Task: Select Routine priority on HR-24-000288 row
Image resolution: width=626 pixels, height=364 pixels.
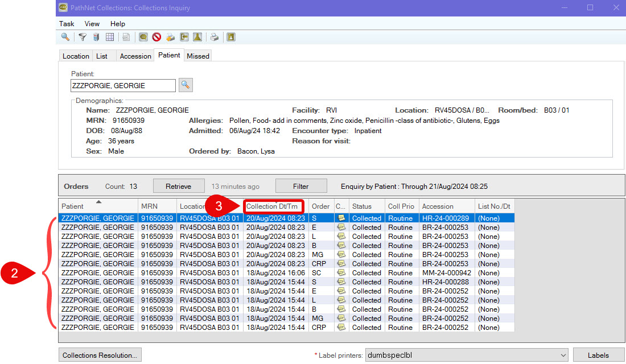Action: 402,282
